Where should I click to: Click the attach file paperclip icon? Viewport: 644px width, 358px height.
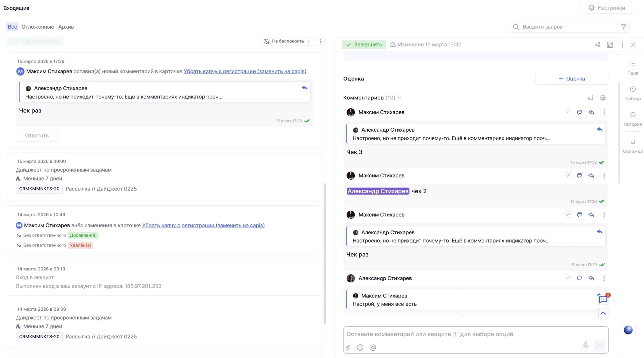(348, 347)
